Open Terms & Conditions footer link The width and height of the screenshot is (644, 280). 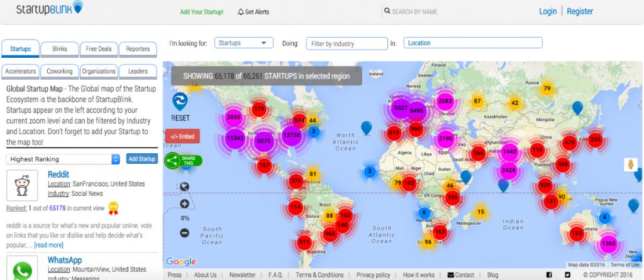319,275
